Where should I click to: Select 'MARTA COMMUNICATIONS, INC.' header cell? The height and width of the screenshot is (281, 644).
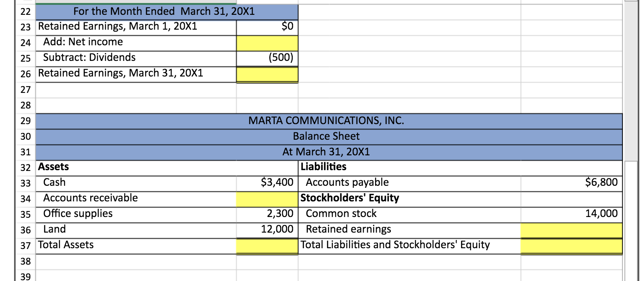pyautogui.click(x=329, y=121)
